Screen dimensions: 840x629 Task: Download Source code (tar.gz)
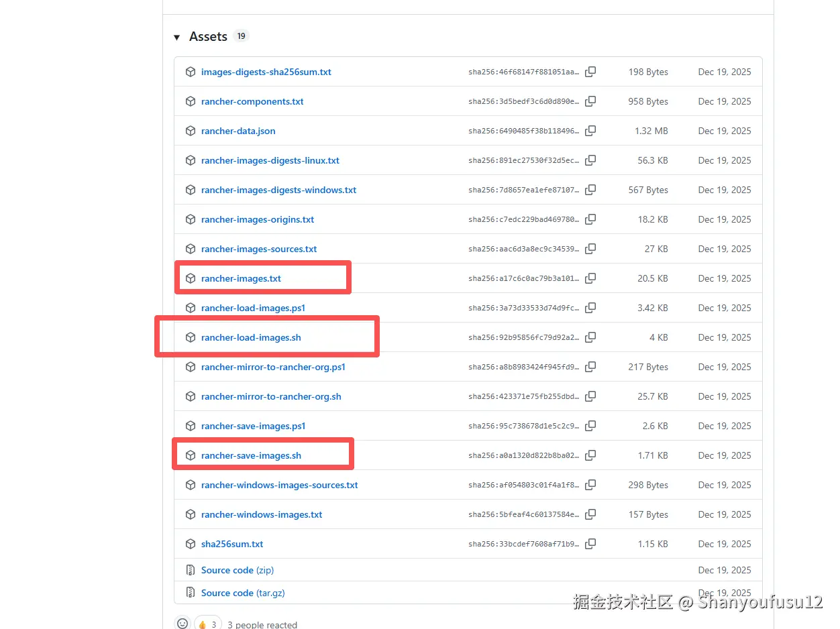pos(243,593)
